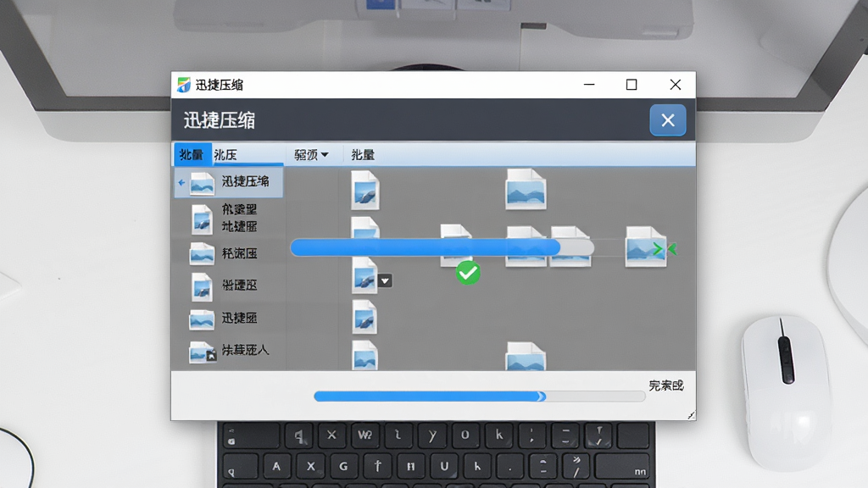Choose the sidebar entry with the two-line label

click(x=229, y=218)
